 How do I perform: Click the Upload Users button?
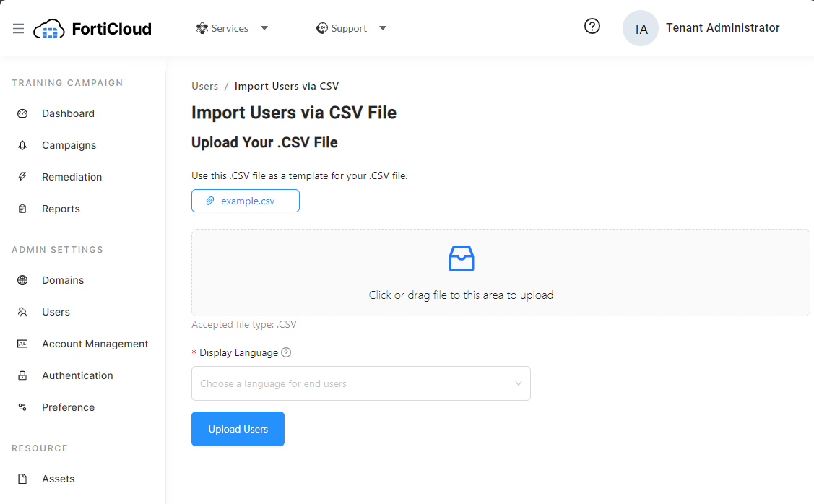(x=238, y=429)
